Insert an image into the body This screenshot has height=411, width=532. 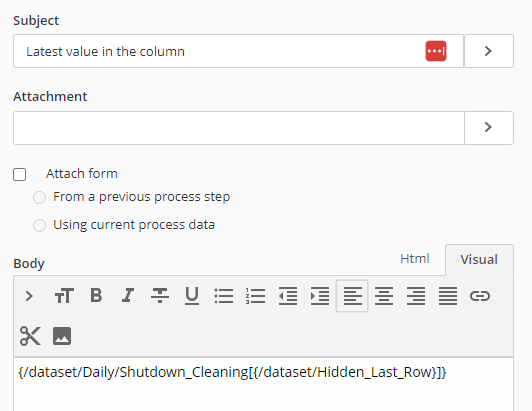[62, 336]
